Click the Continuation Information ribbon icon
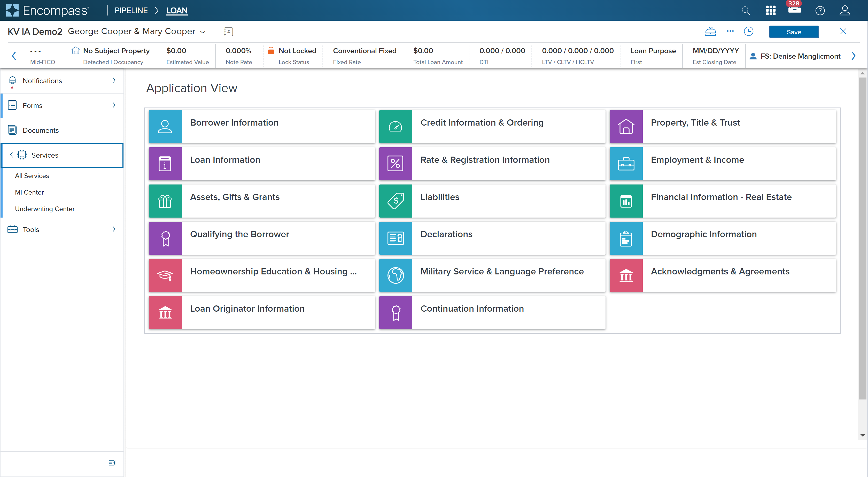This screenshot has height=477, width=868. [x=396, y=313]
